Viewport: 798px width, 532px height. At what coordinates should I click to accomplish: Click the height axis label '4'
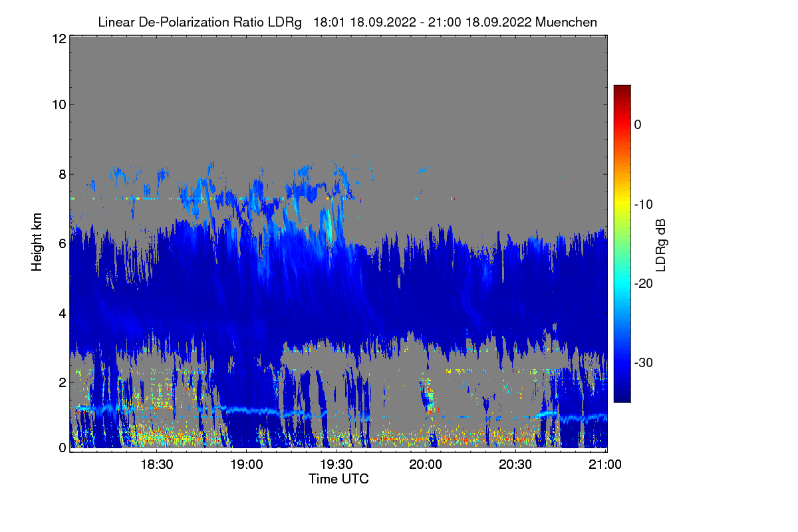click(x=62, y=313)
